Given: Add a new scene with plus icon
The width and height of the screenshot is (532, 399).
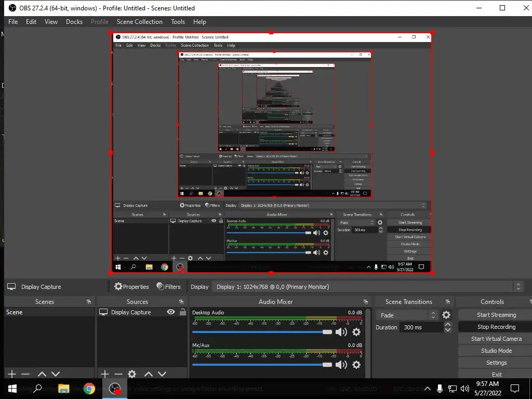Looking at the screenshot, I should [12, 374].
